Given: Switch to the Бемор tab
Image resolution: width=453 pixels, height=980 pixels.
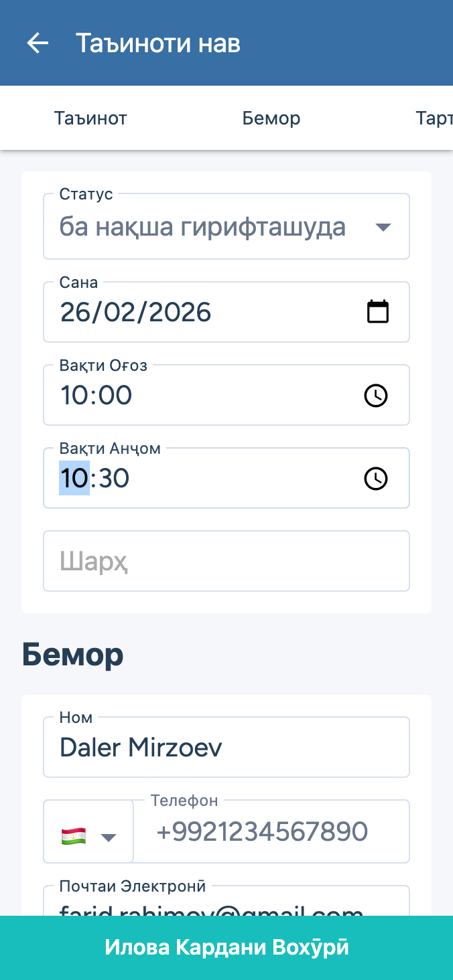Looking at the screenshot, I should point(271,118).
